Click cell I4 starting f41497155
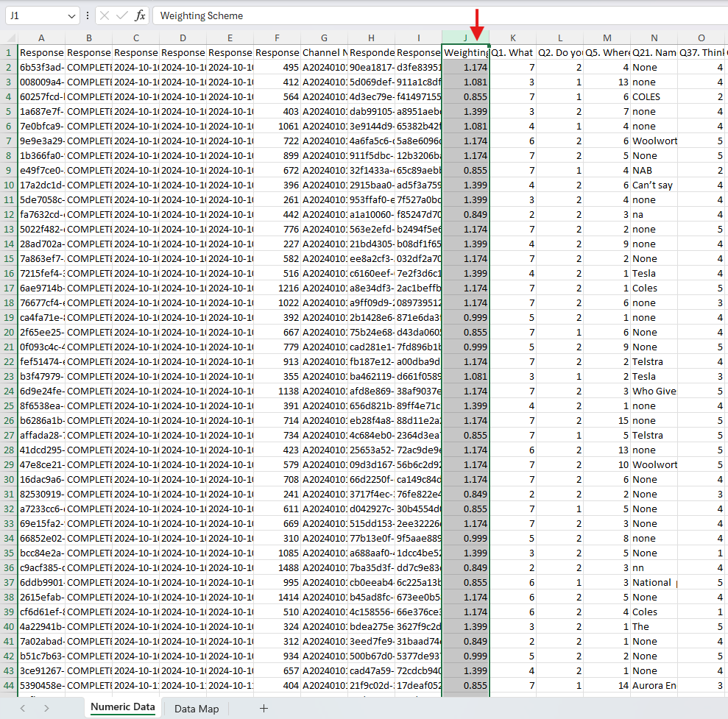 [418, 97]
